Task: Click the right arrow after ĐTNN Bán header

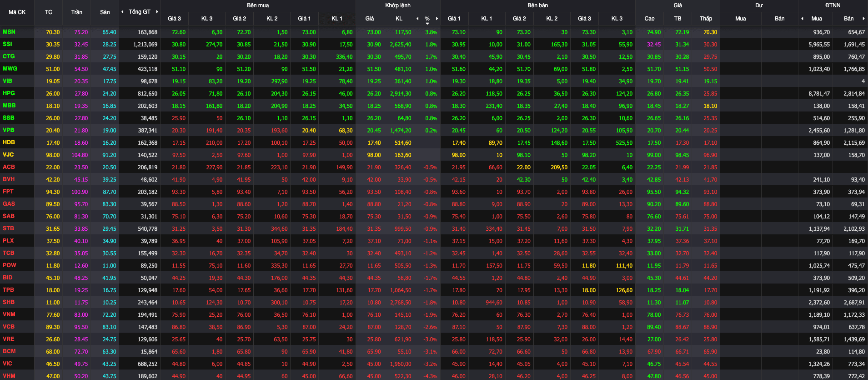Action: point(863,19)
